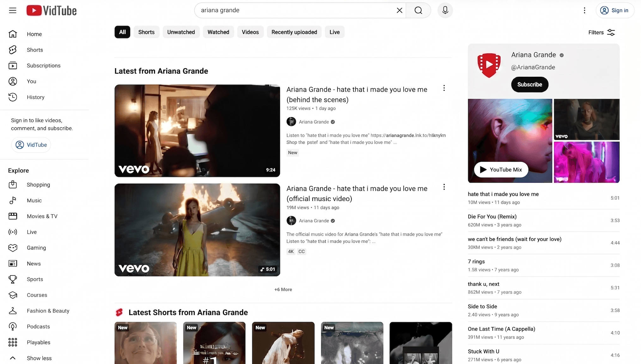
Task: Play "Die For You (Remix)" from the mix
Action: 544,221
